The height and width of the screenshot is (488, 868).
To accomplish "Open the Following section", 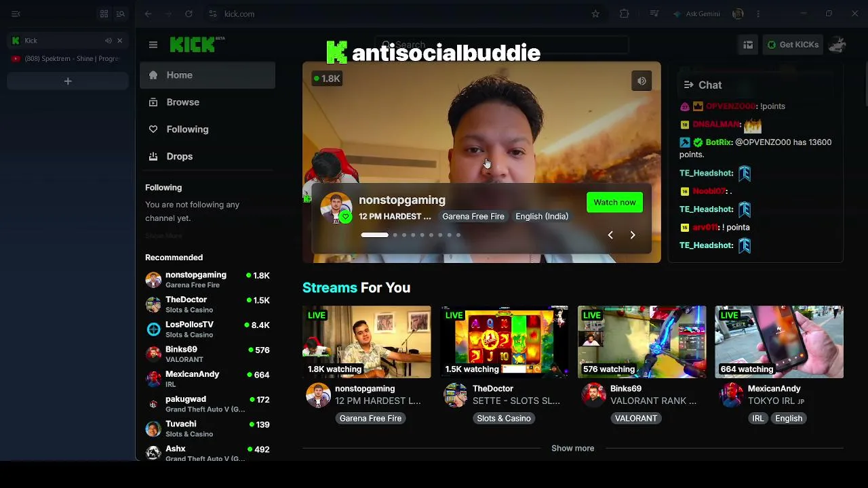I will point(208,129).
